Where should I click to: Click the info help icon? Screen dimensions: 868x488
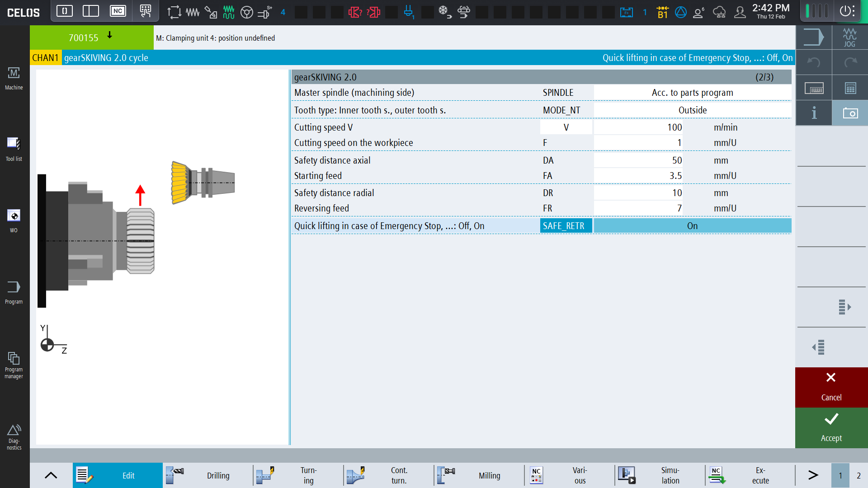[814, 113]
